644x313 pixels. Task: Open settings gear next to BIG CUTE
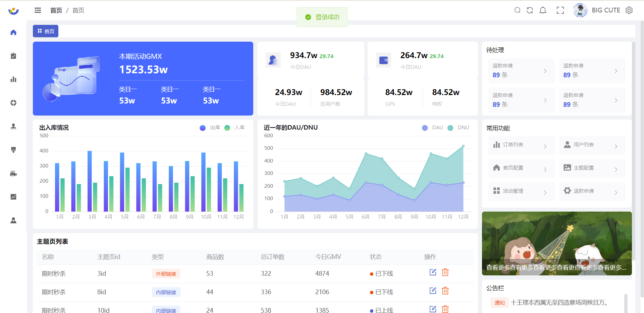pos(629,10)
